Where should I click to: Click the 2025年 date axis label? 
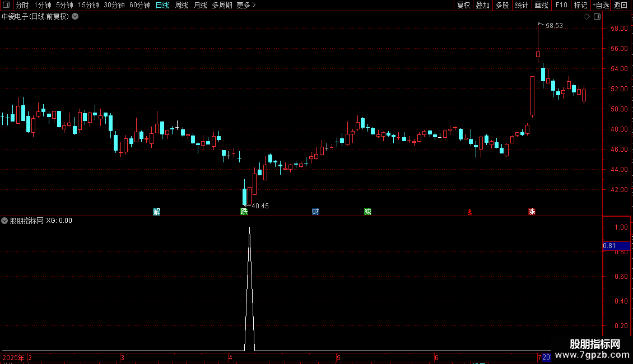(13, 357)
